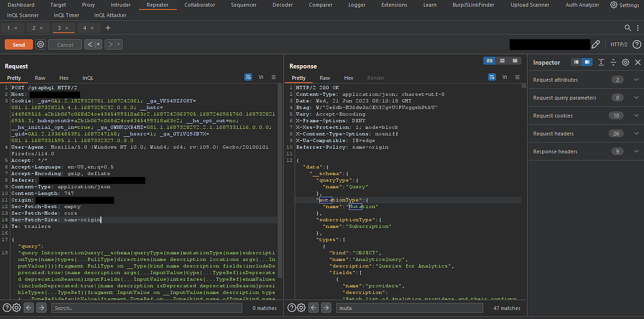Open the Inspector settings gear

point(625,62)
